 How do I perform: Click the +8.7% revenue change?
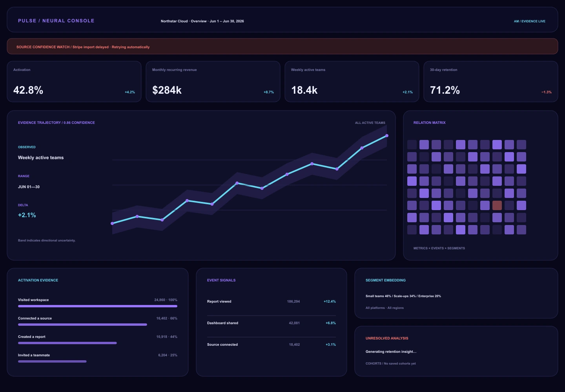(x=269, y=92)
